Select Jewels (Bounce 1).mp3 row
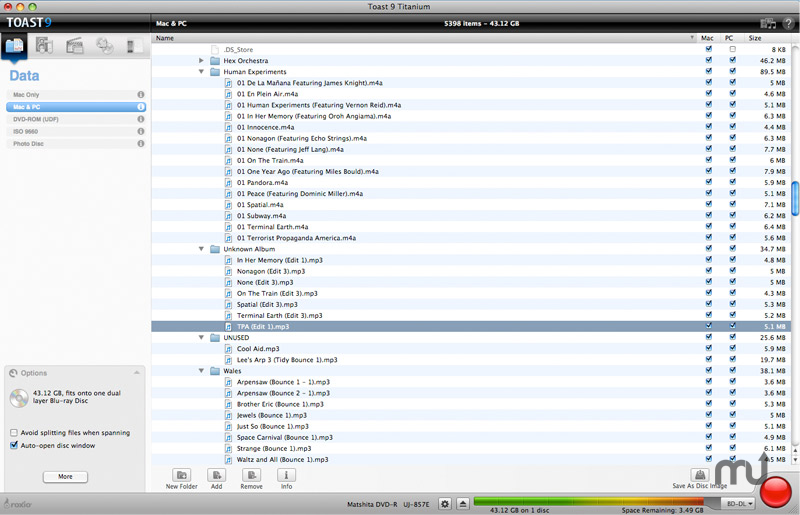This screenshot has height=515, width=800. (470, 415)
